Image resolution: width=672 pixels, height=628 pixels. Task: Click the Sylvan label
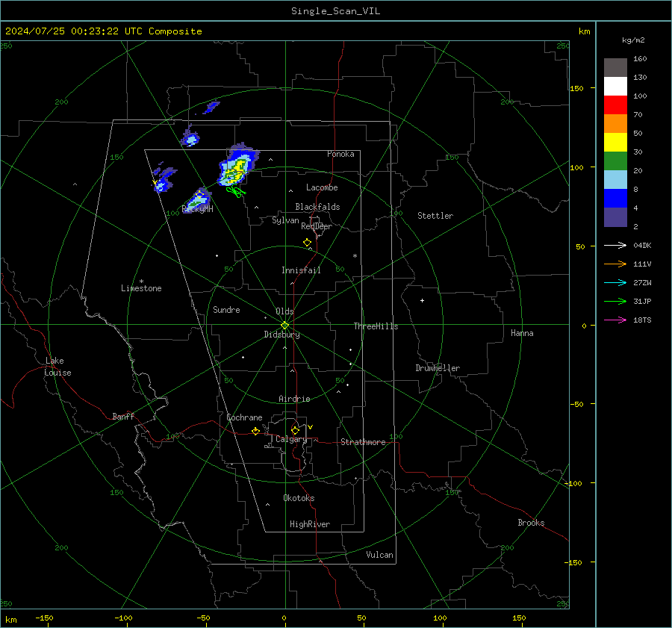point(285,220)
